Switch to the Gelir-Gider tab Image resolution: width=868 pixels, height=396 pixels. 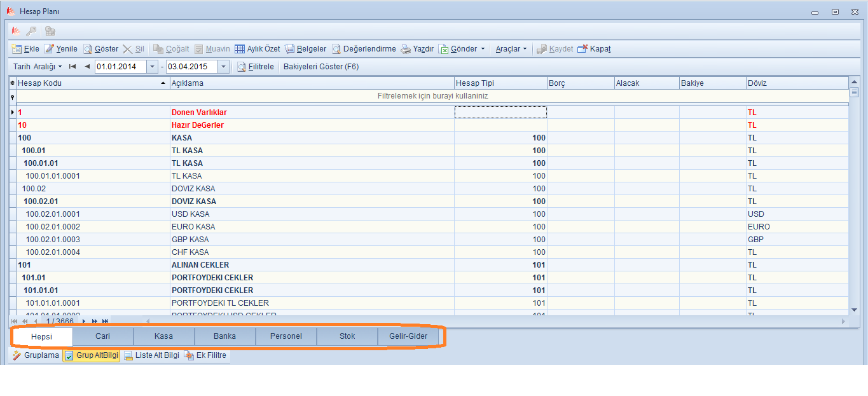click(408, 336)
